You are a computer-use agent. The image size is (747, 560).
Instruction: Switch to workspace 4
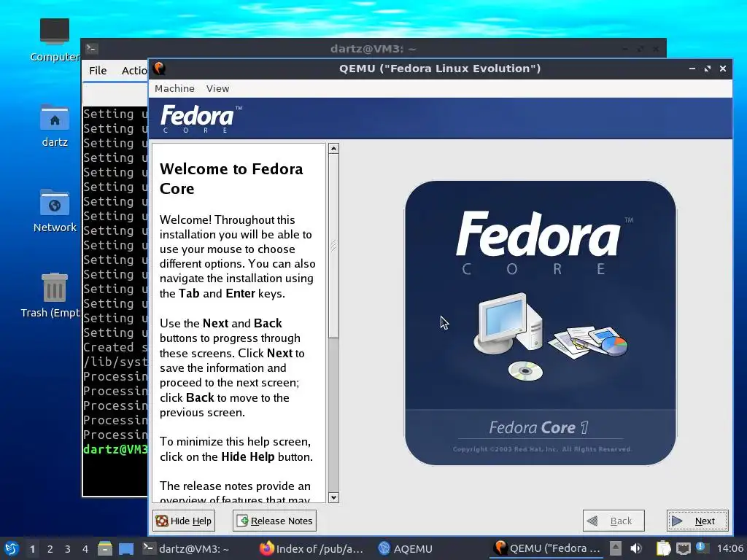pos(85,549)
